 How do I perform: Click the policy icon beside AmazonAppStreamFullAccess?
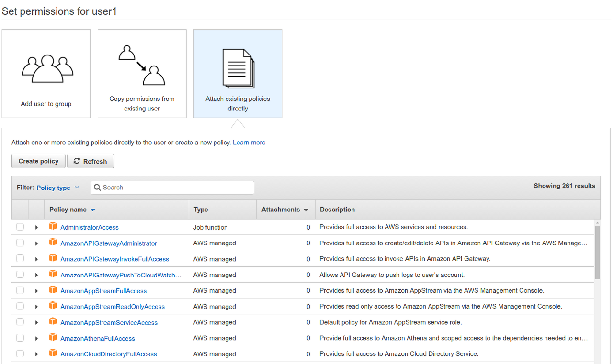[x=53, y=290]
